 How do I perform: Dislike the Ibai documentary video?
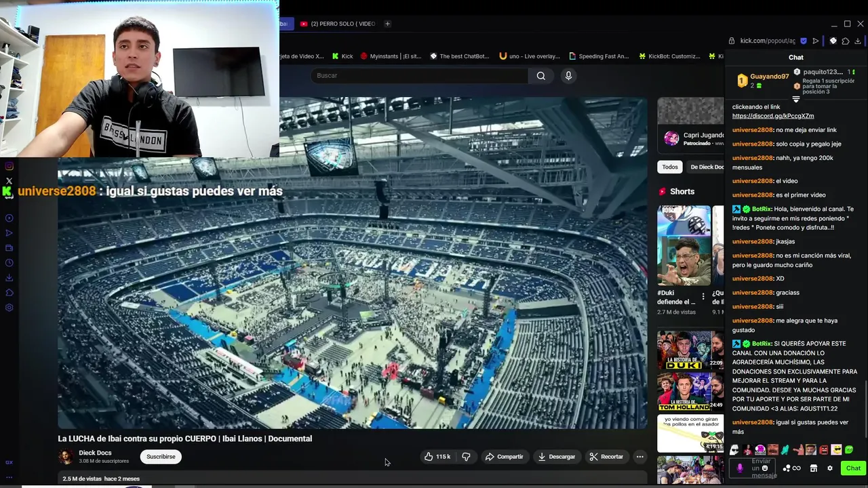pos(466,457)
